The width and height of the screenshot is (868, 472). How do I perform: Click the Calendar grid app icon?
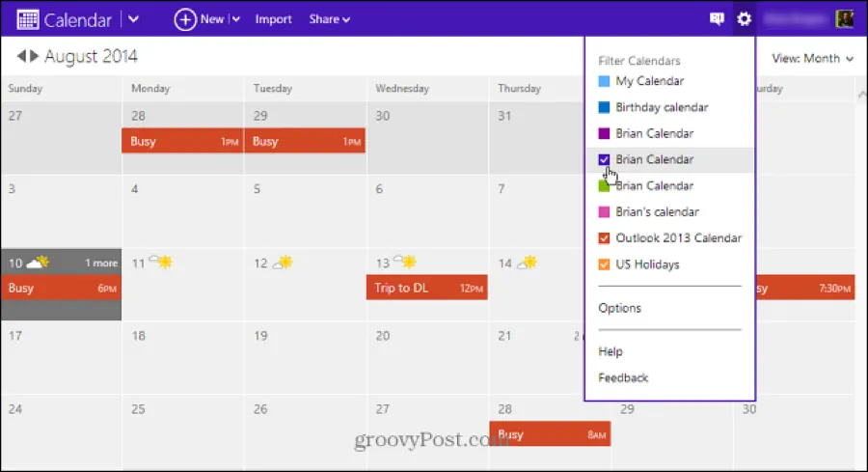pyautogui.click(x=28, y=19)
